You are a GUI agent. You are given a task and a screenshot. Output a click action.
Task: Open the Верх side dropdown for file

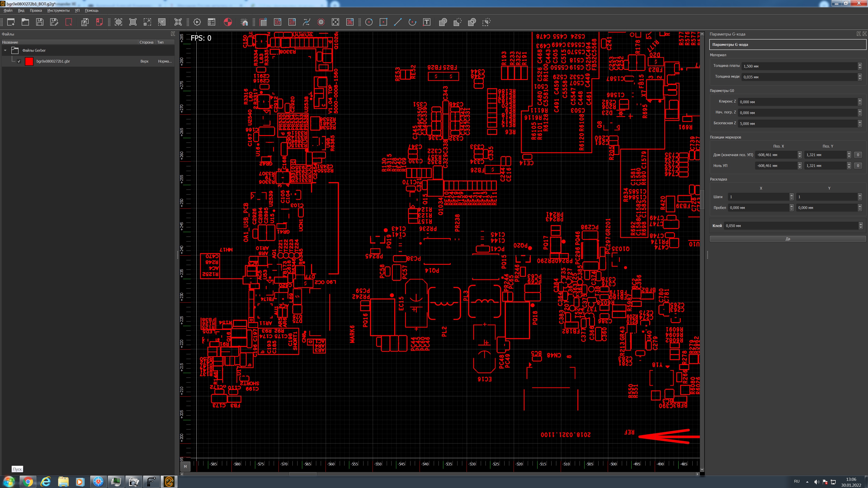(x=144, y=61)
